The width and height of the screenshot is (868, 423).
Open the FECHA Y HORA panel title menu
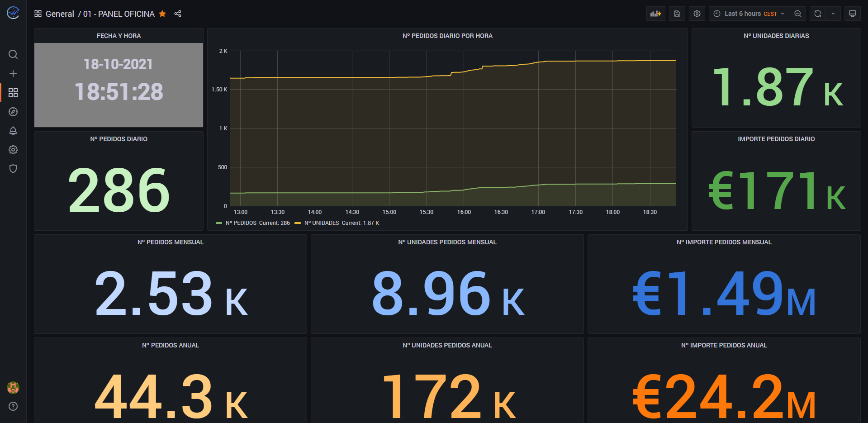point(119,36)
